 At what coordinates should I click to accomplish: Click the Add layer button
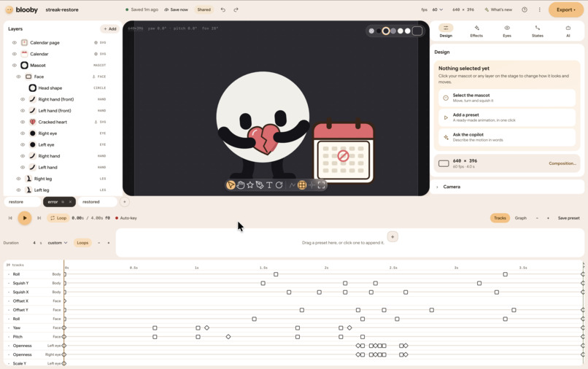click(x=110, y=29)
